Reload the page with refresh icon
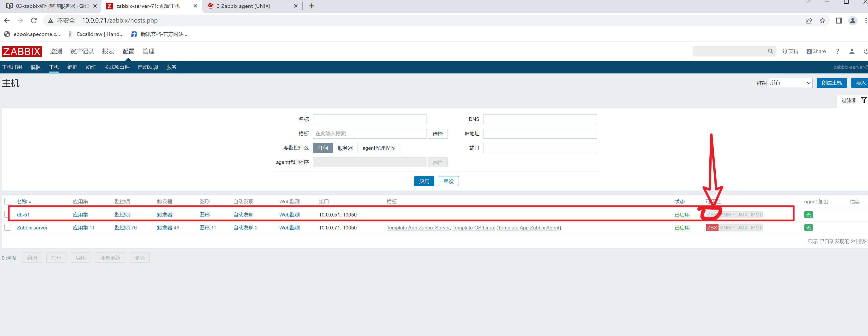This screenshot has height=336, width=868. point(34,21)
